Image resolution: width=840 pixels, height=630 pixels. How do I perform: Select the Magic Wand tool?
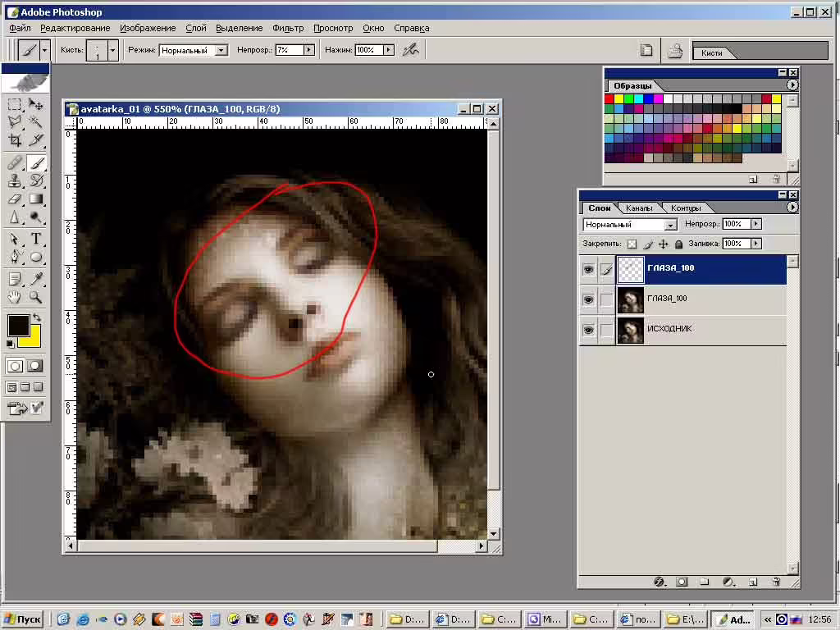click(36, 123)
